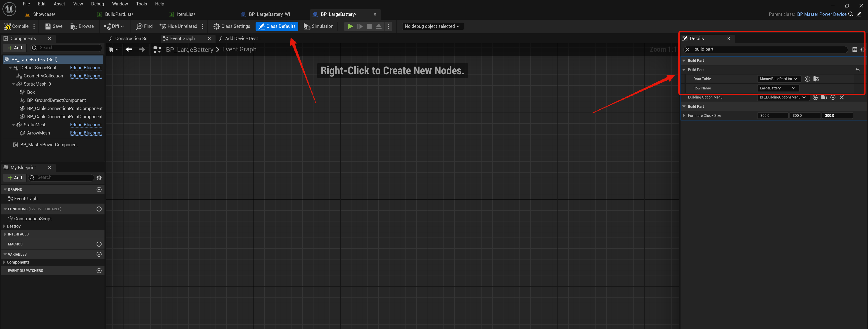The width and height of the screenshot is (868, 329).
Task: Add new variable with plus icon
Action: (99, 255)
